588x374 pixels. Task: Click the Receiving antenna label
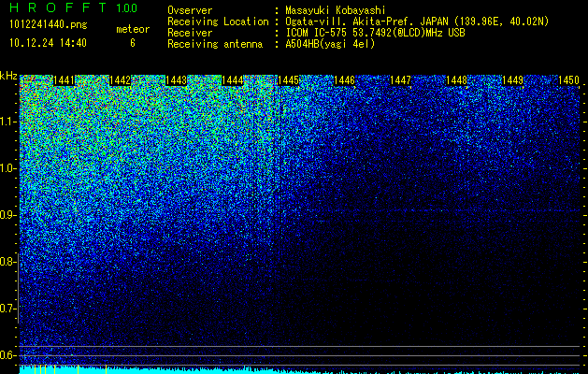(215, 44)
